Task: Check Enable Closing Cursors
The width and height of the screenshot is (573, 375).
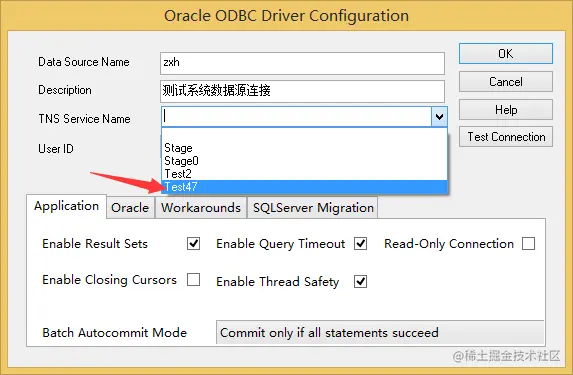Action: click(x=193, y=280)
